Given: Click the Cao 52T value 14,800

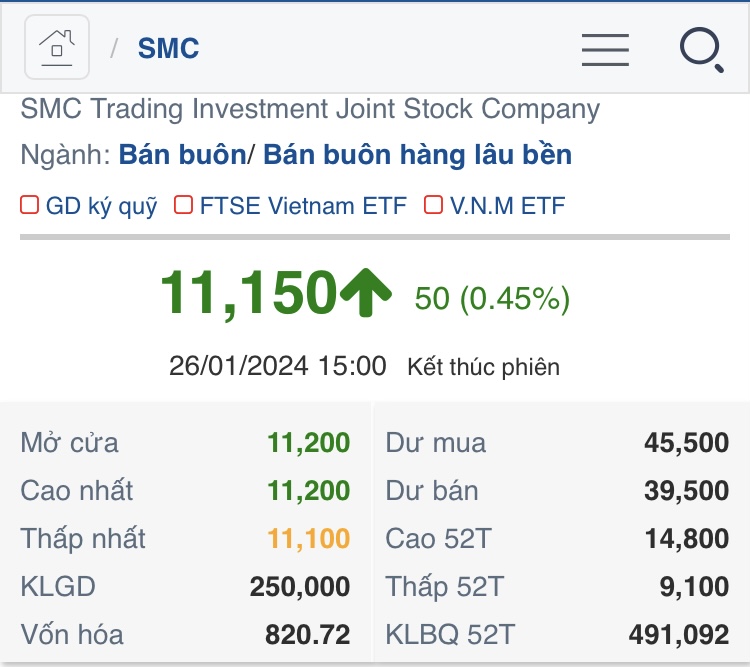Looking at the screenshot, I should tap(686, 538).
